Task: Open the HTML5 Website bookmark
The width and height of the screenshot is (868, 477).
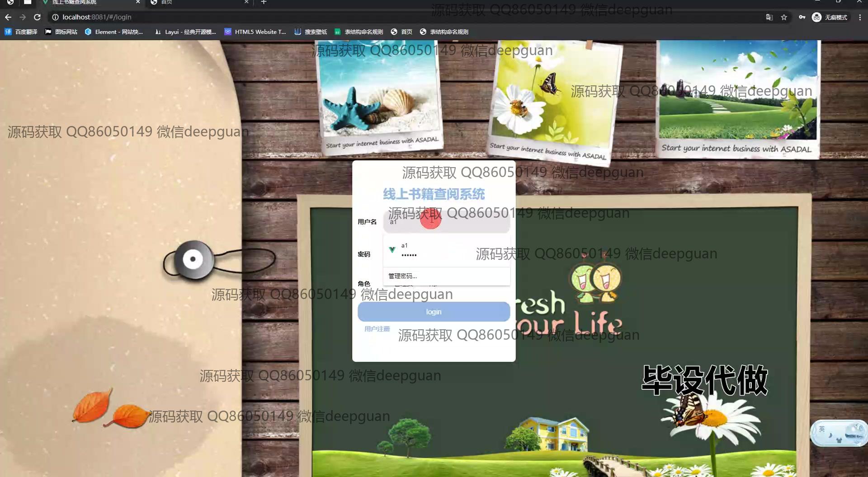Action: [x=255, y=32]
